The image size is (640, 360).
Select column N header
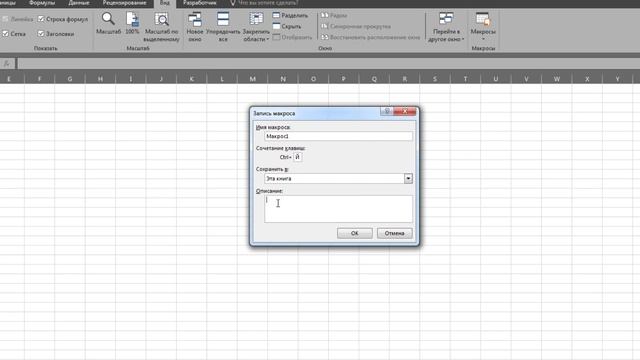coord(283,79)
